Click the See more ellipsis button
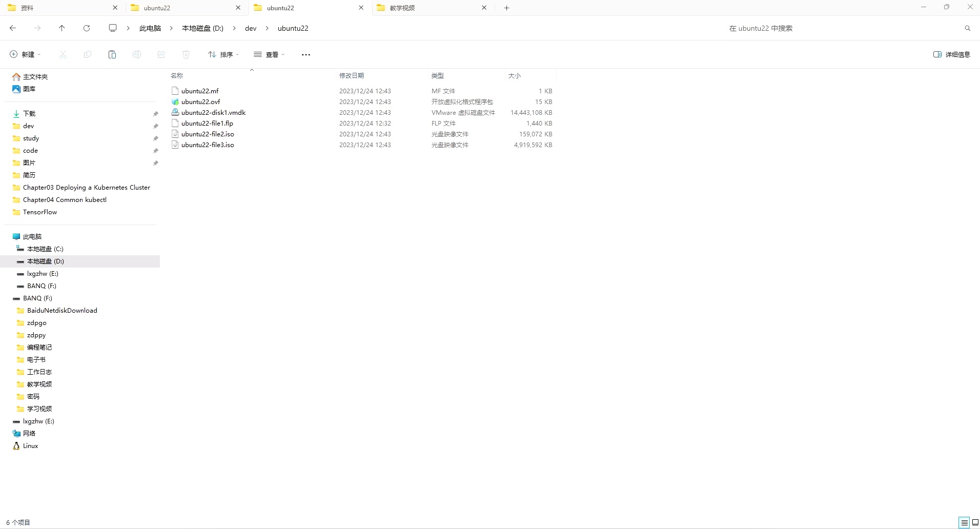 tap(305, 54)
